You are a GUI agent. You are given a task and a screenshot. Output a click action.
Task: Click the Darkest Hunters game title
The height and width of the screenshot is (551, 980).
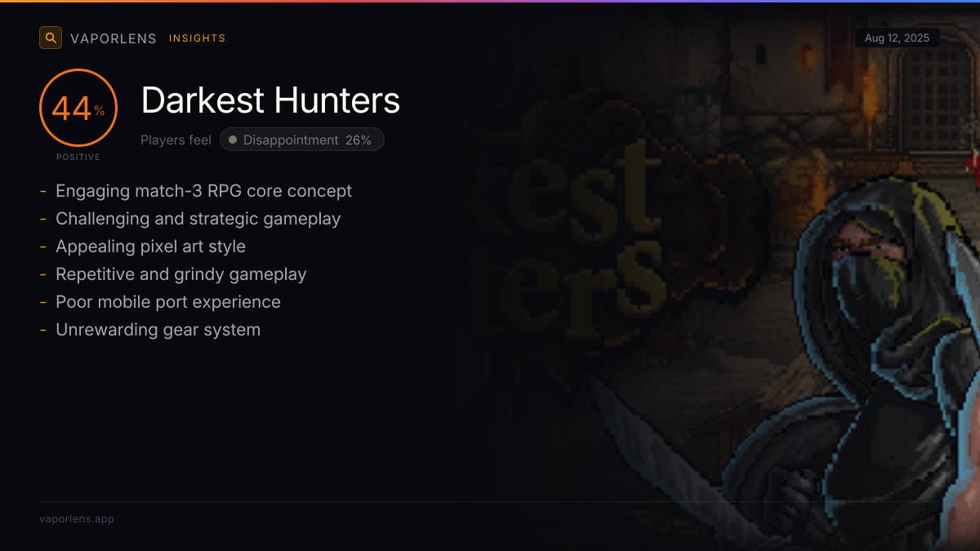click(x=270, y=100)
